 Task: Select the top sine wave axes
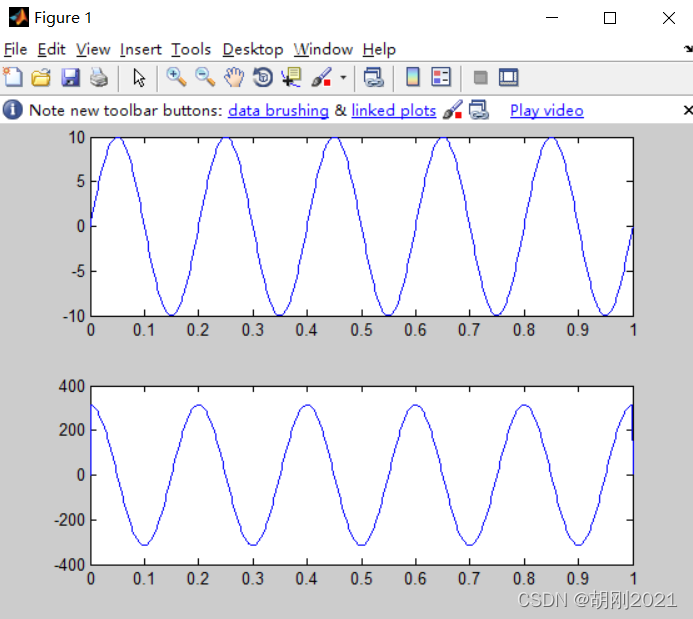click(x=362, y=227)
